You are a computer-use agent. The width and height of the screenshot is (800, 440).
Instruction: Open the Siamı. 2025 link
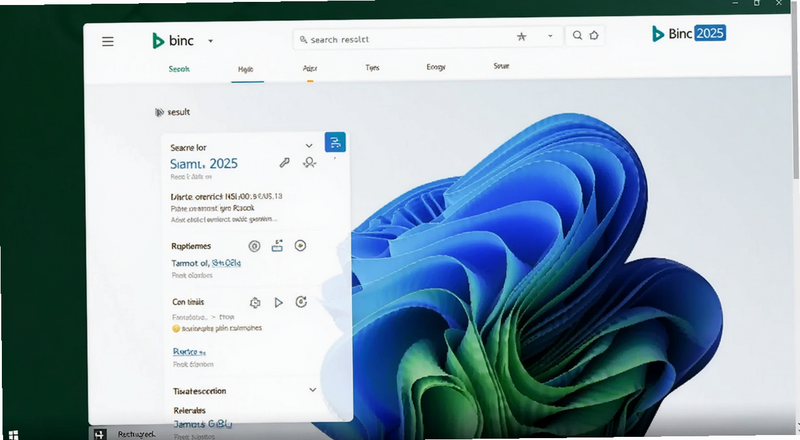[204, 164]
